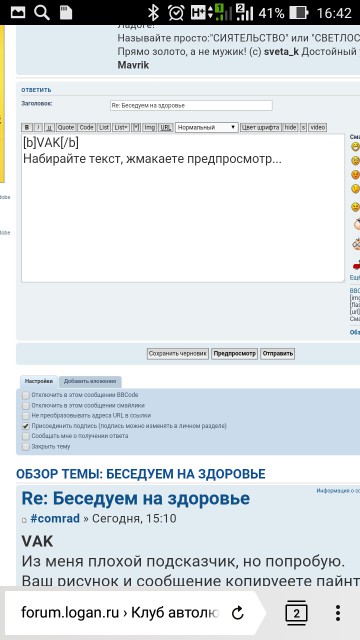Tap the battery icon in status bar

point(298,13)
